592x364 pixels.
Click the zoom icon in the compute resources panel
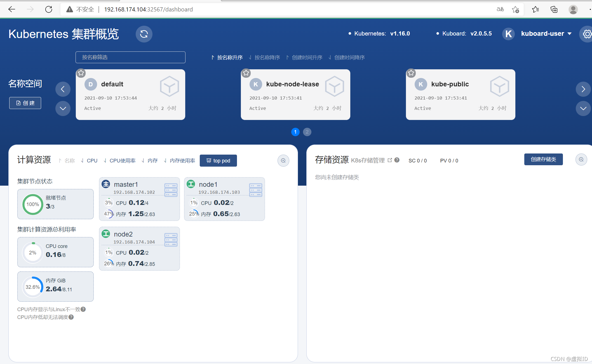click(283, 161)
